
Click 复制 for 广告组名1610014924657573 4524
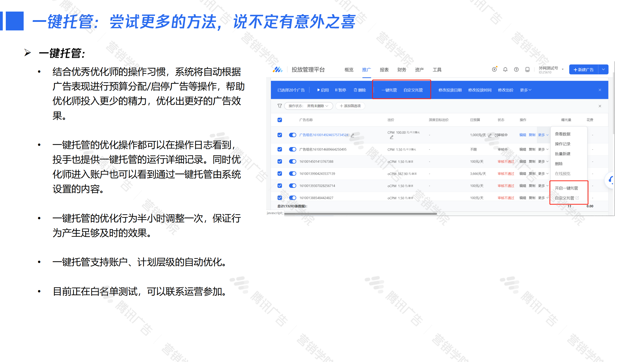[x=532, y=135]
